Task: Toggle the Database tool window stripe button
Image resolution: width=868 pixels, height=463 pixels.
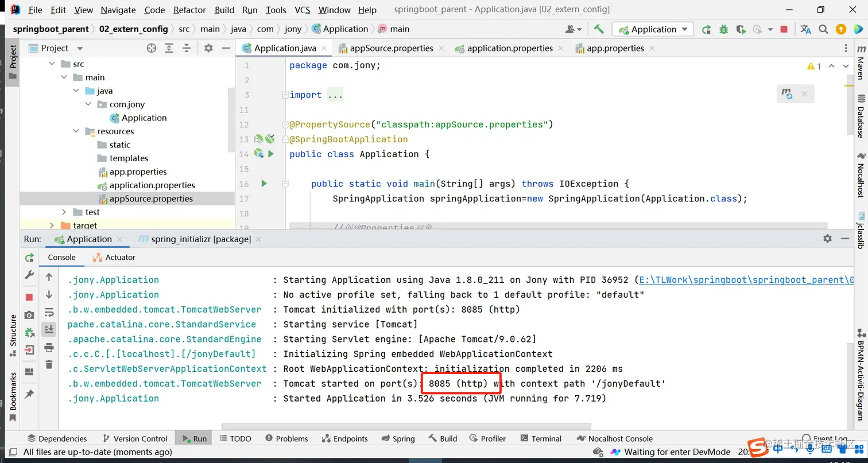Action: [861, 116]
